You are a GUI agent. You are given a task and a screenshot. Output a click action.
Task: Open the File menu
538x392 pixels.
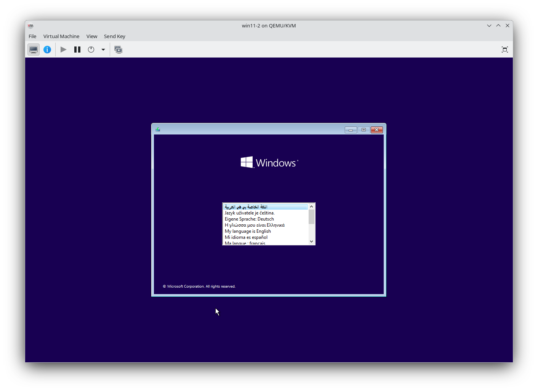coord(32,36)
